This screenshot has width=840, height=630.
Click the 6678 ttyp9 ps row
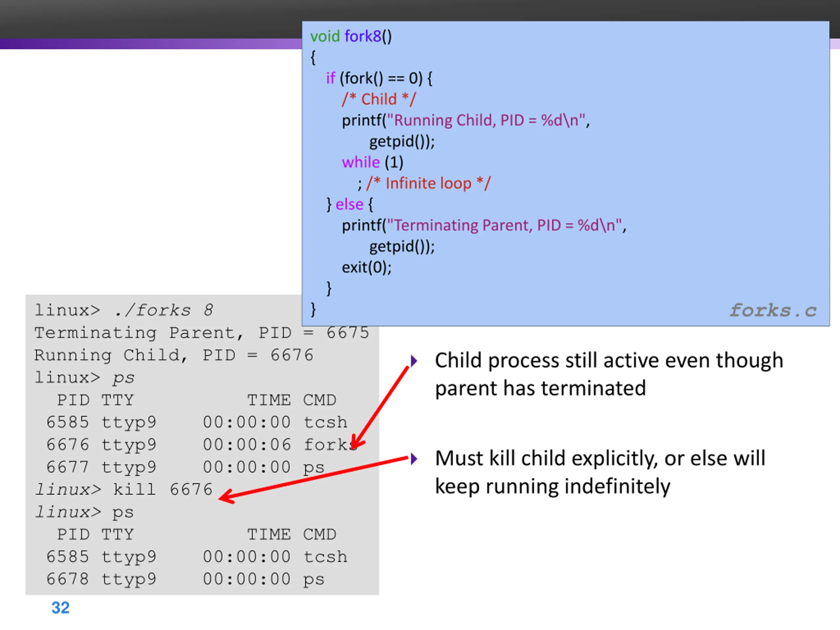click(185, 579)
